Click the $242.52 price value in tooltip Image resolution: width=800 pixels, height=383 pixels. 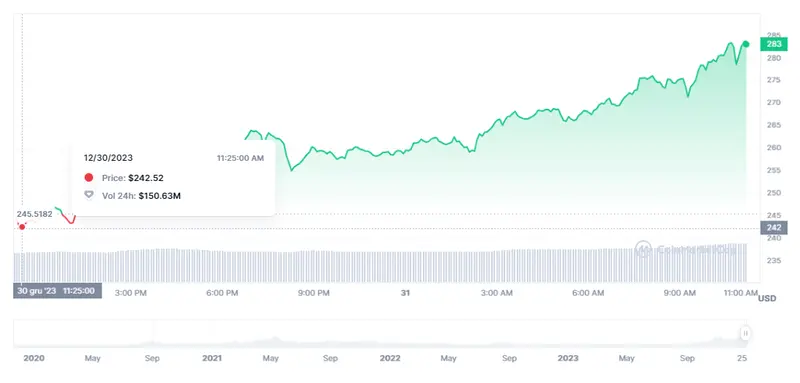[x=146, y=178]
